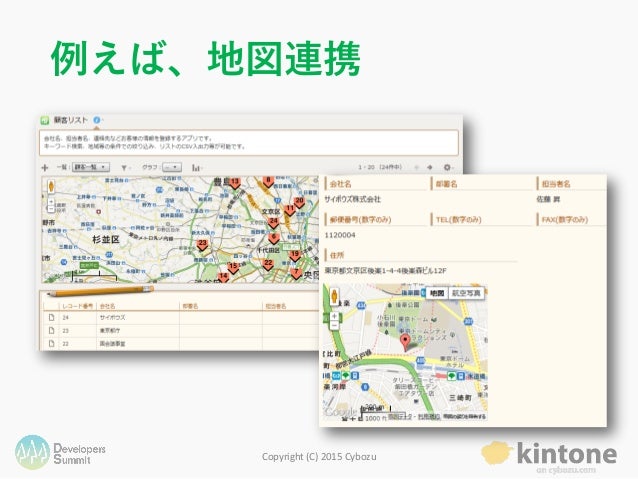Image resolution: width=638 pixels, height=479 pixels.
Task: Select map marker number 19
Action: [295, 255]
